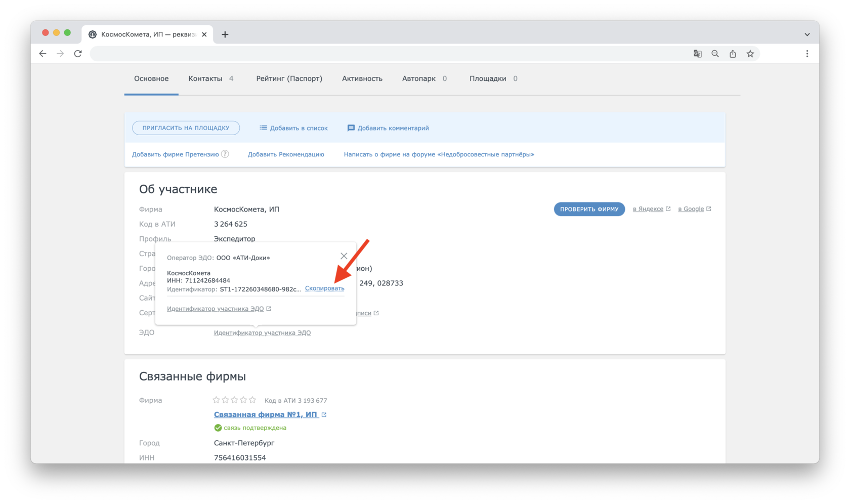The height and width of the screenshot is (504, 850).
Task: Open a new browser tab
Action: 225,34
